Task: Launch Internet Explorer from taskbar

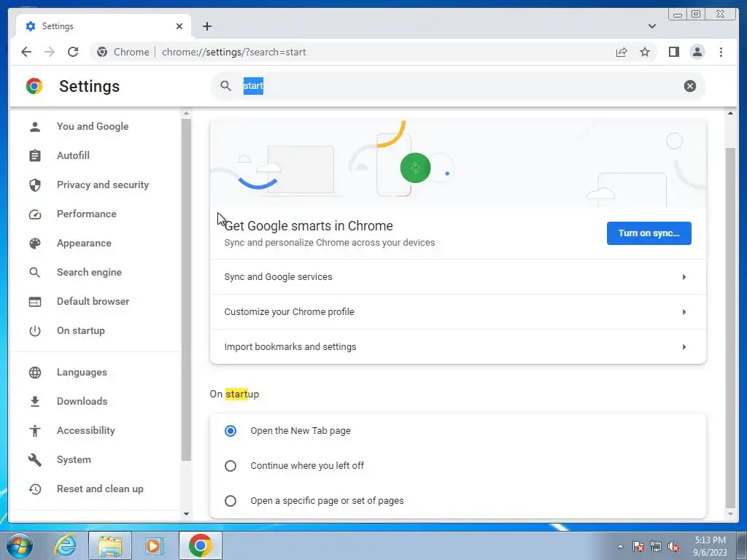Action: pyautogui.click(x=65, y=545)
